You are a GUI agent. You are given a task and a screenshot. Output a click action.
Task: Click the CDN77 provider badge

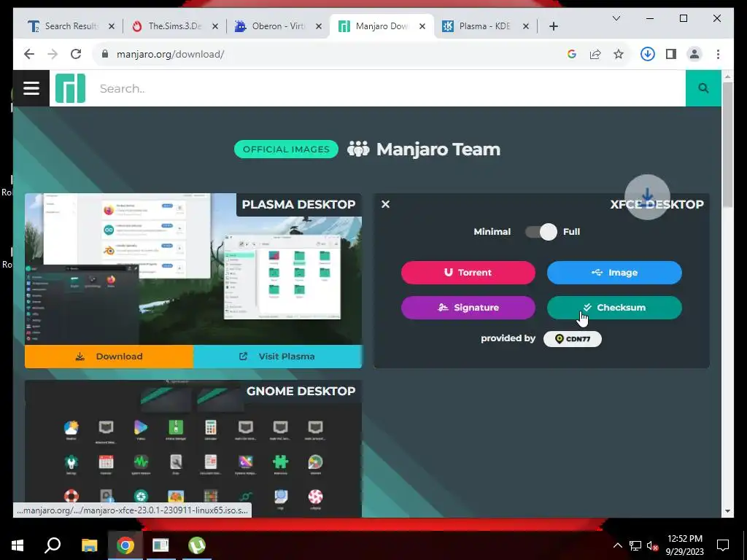(x=572, y=338)
